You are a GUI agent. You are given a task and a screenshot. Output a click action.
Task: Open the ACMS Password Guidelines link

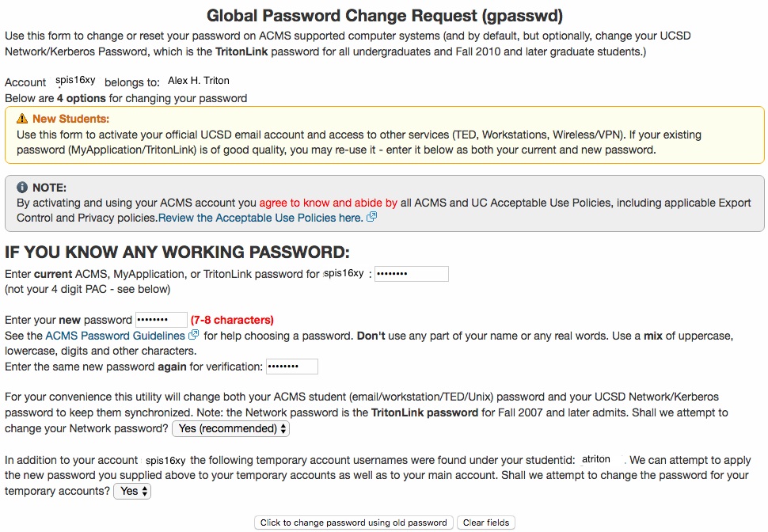(115, 336)
